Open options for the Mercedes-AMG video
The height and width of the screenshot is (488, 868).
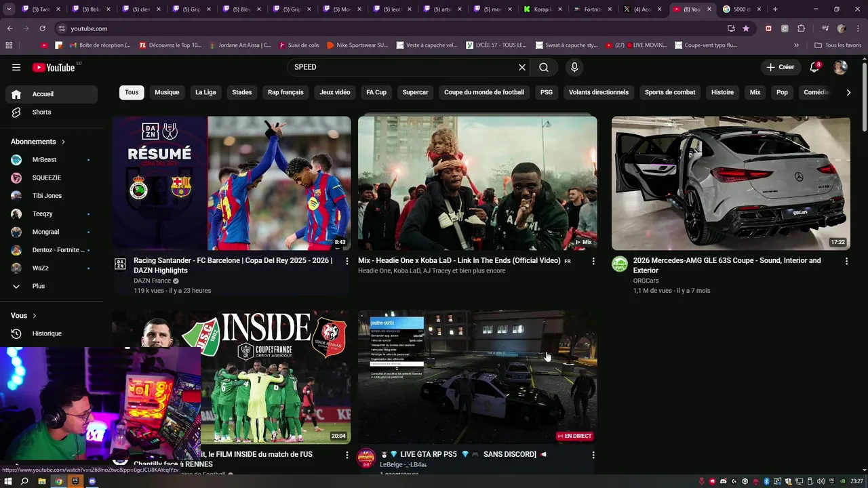pos(846,261)
